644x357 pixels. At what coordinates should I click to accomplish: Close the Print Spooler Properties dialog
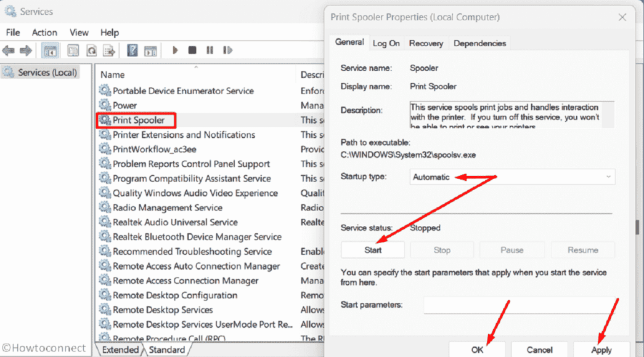click(x=622, y=17)
